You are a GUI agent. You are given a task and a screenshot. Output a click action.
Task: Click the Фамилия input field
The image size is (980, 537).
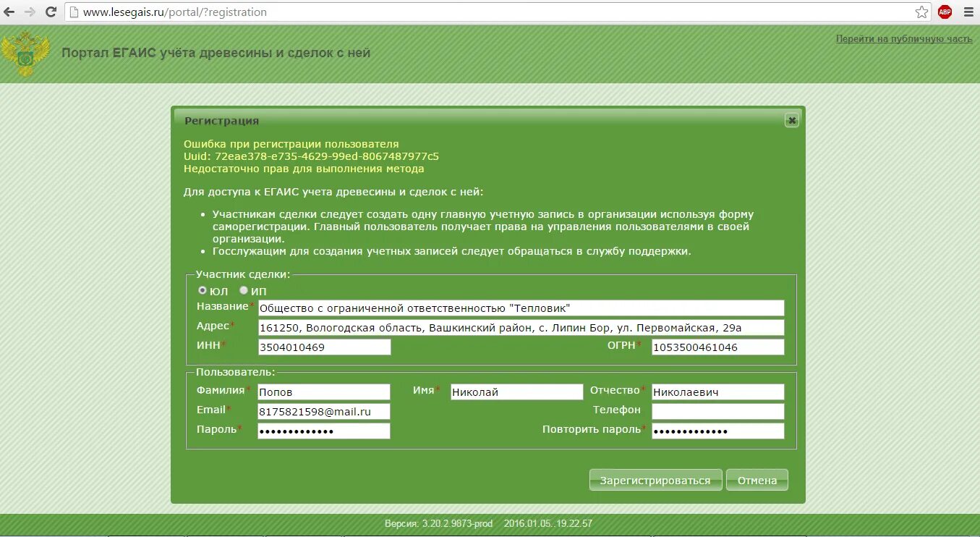coord(324,392)
